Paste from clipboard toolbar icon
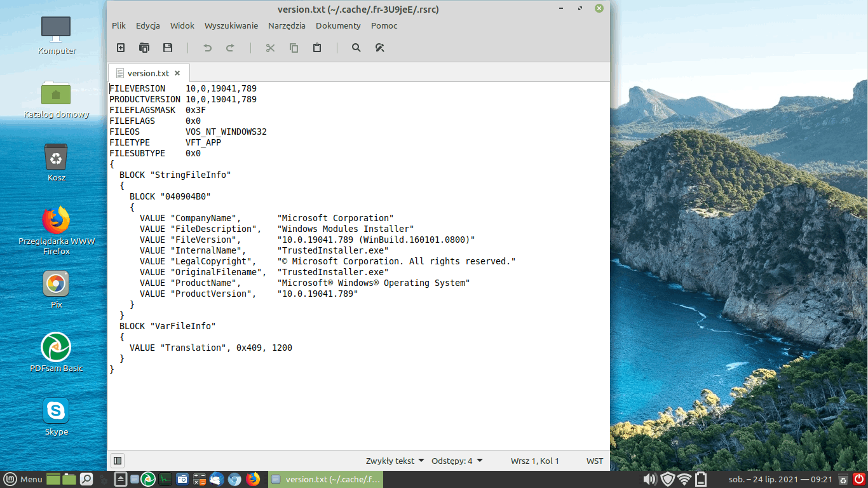The image size is (868, 488). tap(317, 48)
